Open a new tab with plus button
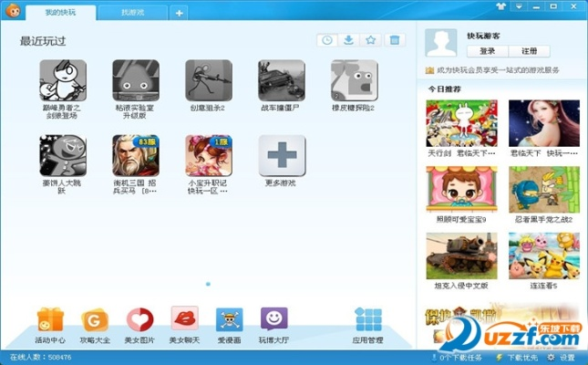The image size is (588, 365). (x=179, y=13)
